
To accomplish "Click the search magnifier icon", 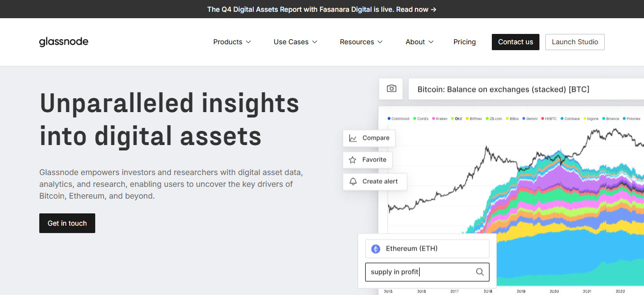I will click(x=480, y=272).
